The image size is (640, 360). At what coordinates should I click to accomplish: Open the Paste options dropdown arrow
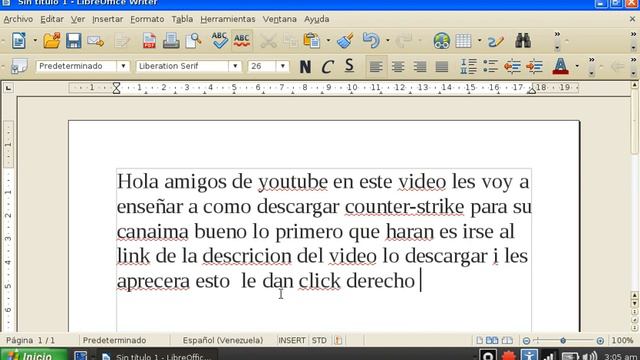328,41
